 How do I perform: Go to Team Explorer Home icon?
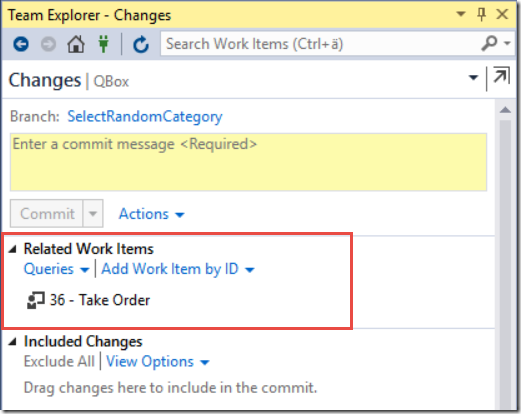point(76,44)
